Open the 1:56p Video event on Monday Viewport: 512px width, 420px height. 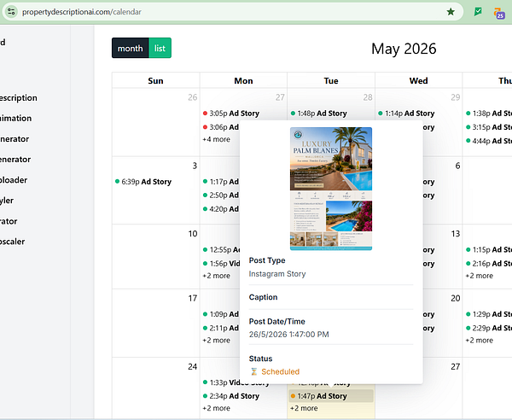click(221, 264)
